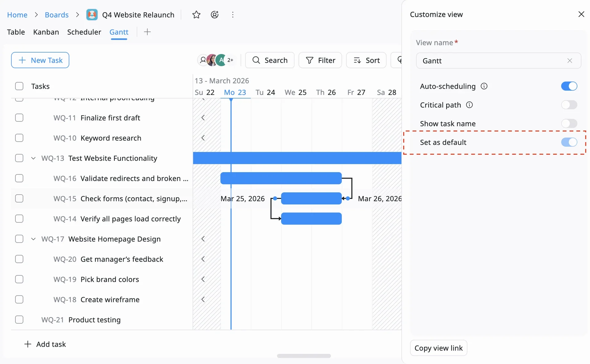Screen dimensions: 590x364
Task: Open the Scheduler view tab
Action: [x=84, y=32]
